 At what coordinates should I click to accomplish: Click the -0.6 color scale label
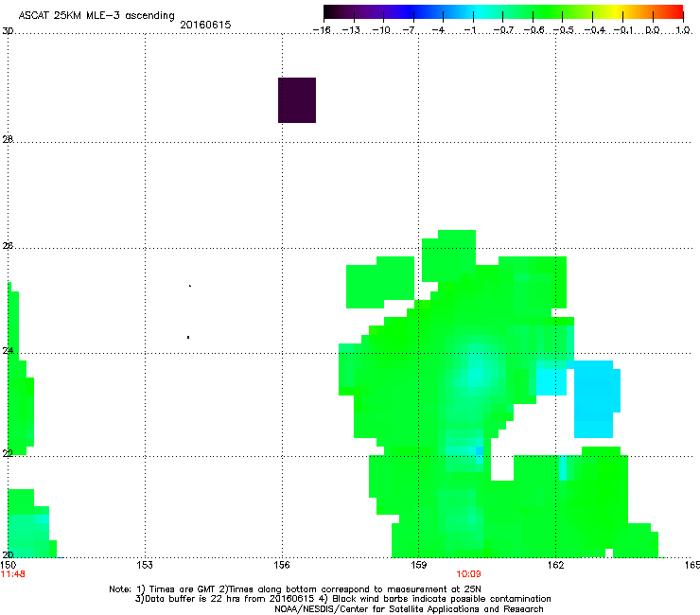[534, 30]
